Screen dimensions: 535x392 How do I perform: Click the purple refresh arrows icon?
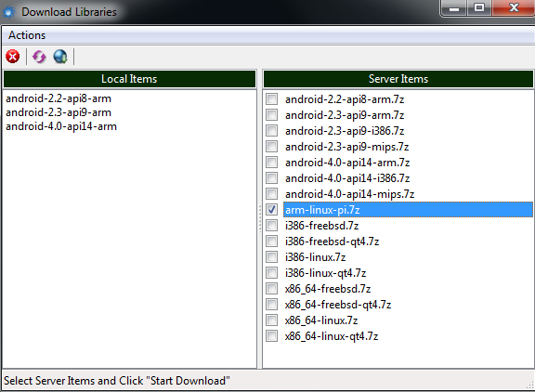(x=39, y=57)
